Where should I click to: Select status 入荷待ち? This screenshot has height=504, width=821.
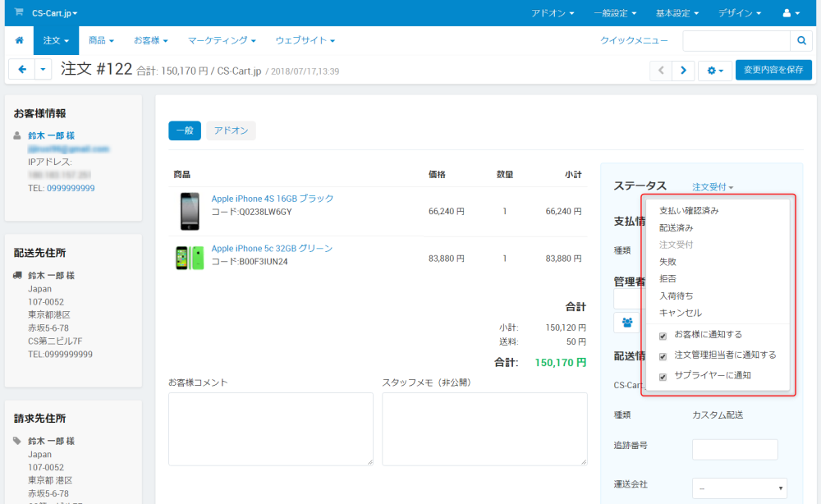676,296
